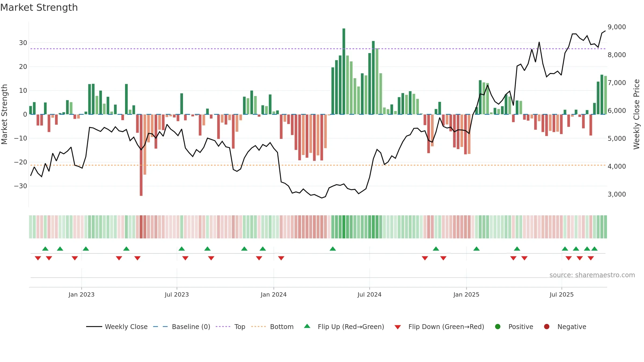
Task: Click the Jan 2023 x-axis label
Action: (81, 295)
